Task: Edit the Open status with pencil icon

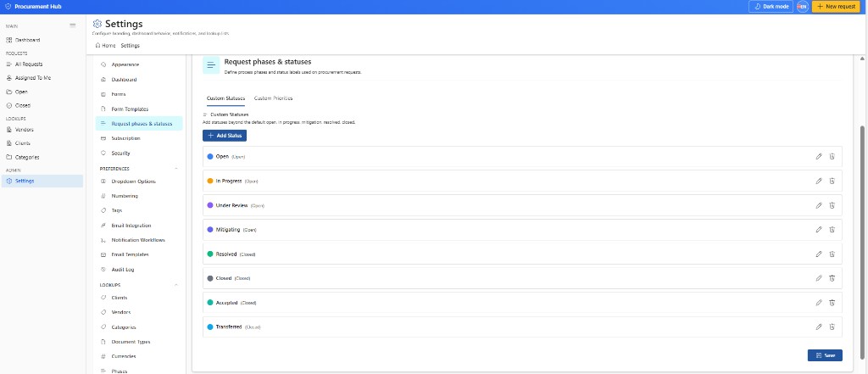Action: coord(819,156)
